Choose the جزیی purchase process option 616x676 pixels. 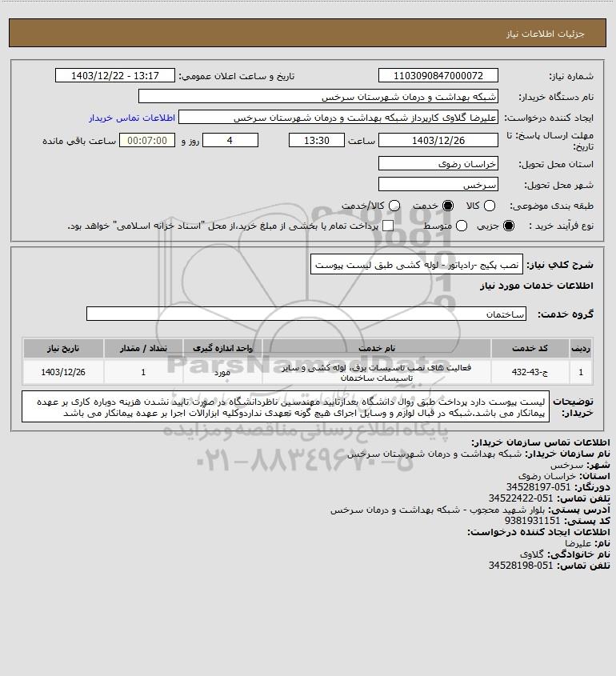point(509,226)
